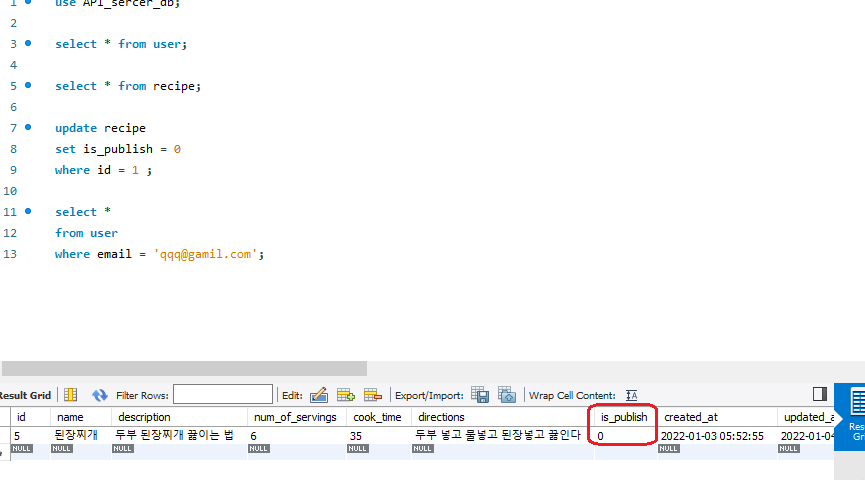Toggle wrap cell content icon

pyautogui.click(x=632, y=395)
